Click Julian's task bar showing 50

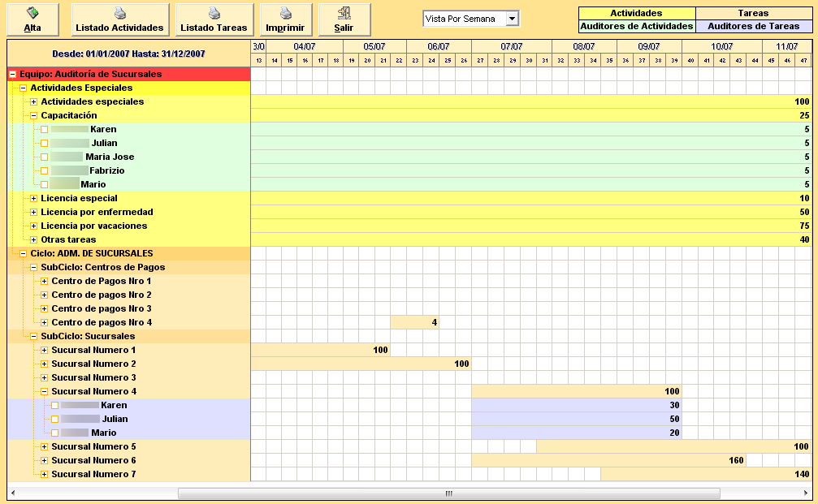pos(577,419)
